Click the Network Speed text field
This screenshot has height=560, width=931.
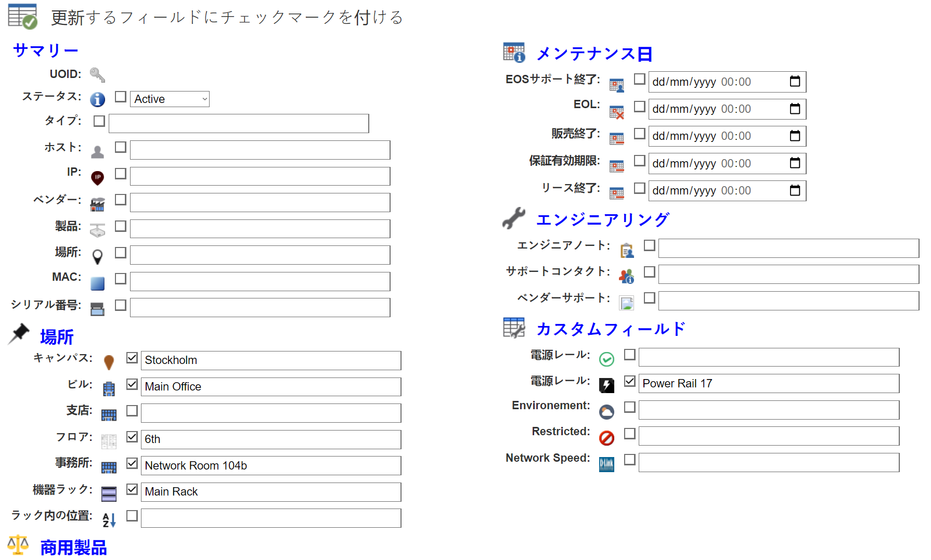pyautogui.click(x=769, y=462)
